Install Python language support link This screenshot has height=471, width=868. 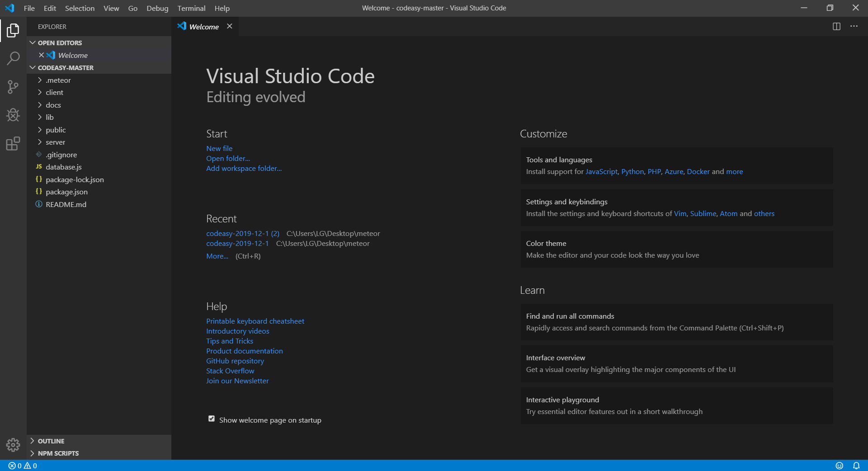[632, 171]
